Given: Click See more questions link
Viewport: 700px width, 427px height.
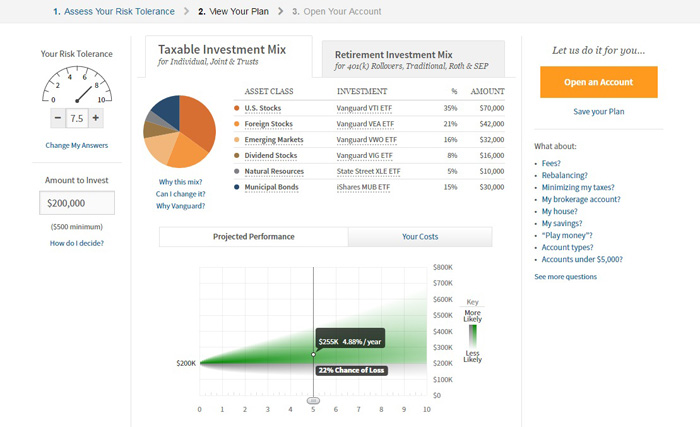Looking at the screenshot, I should coord(566,277).
